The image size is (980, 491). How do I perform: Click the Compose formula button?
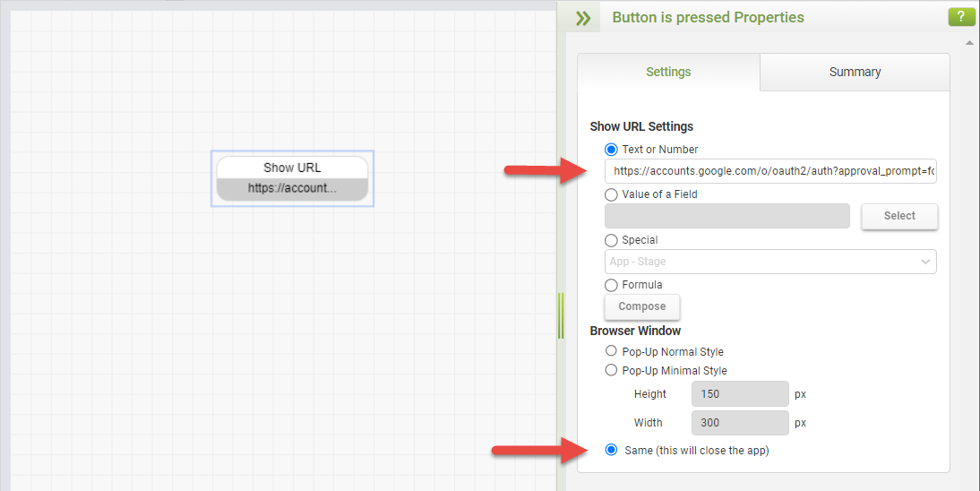coord(642,306)
